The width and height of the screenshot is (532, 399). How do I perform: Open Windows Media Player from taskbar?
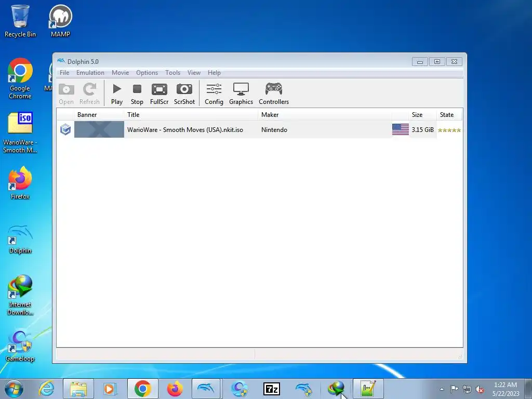point(110,389)
